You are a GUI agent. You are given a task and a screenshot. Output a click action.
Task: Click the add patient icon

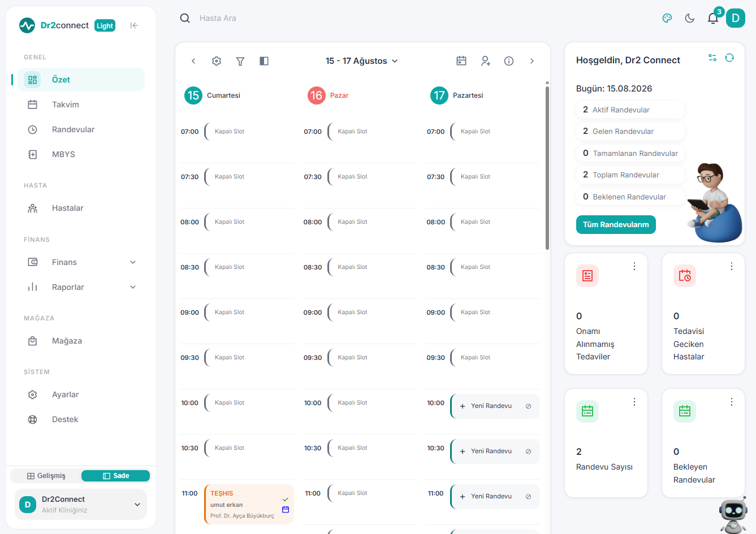point(486,61)
